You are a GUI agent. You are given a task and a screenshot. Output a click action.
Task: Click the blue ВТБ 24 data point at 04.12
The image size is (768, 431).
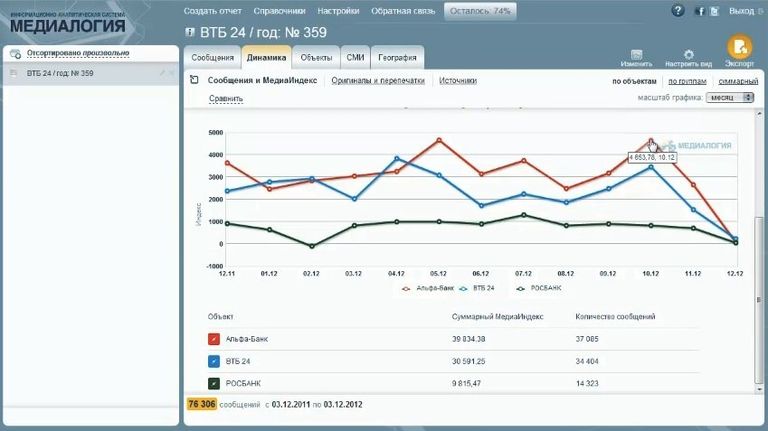pyautogui.click(x=397, y=158)
